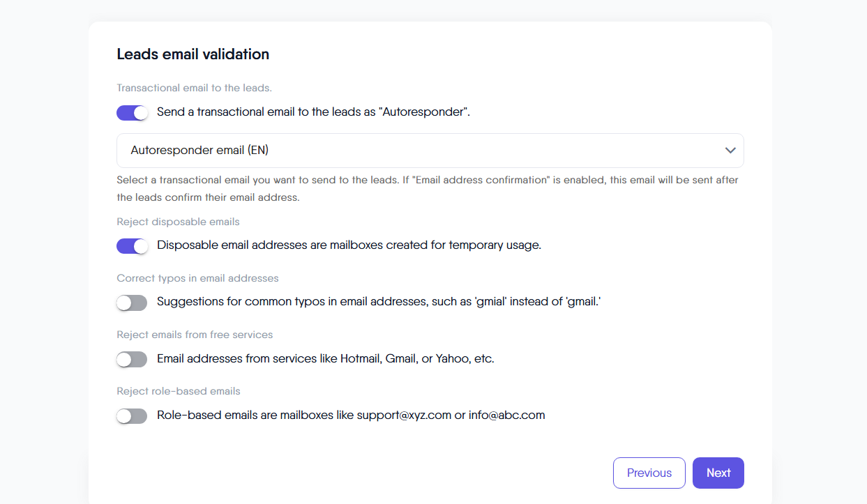The height and width of the screenshot is (504, 867).
Task: Click the 'Disposable email addresses are mailboxes' label
Action: coord(349,245)
